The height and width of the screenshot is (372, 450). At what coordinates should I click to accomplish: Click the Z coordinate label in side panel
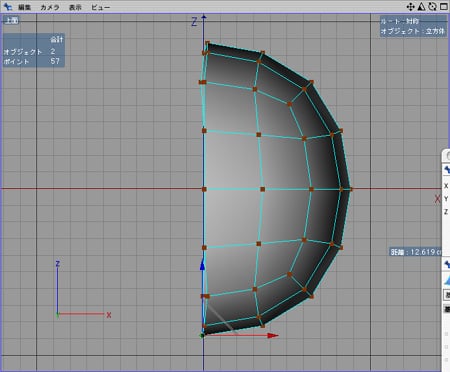coord(446,212)
